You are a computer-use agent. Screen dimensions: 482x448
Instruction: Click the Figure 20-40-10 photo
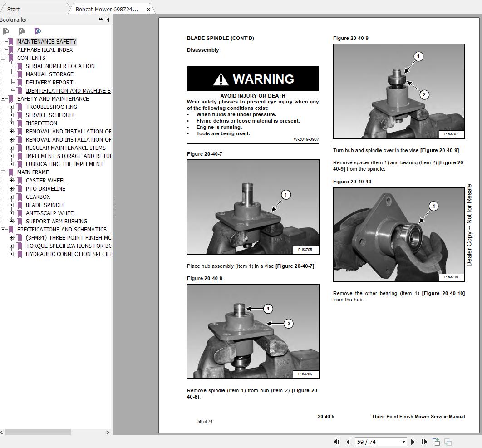pos(399,235)
